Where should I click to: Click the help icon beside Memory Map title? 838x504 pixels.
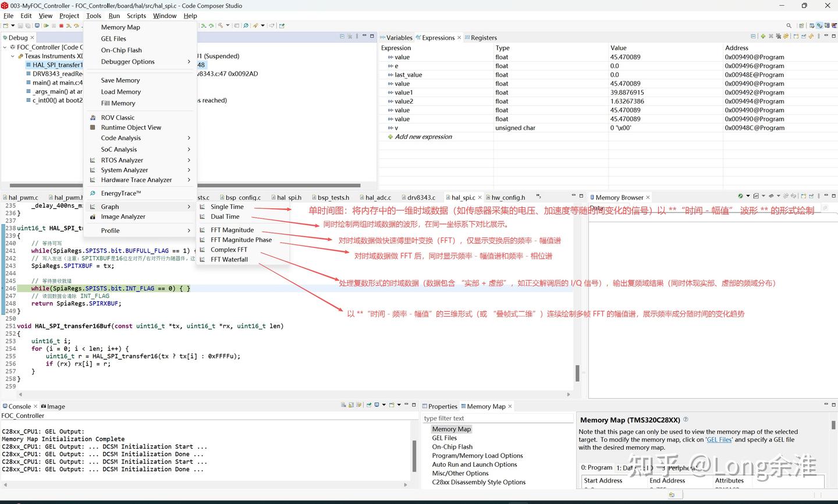(x=686, y=419)
